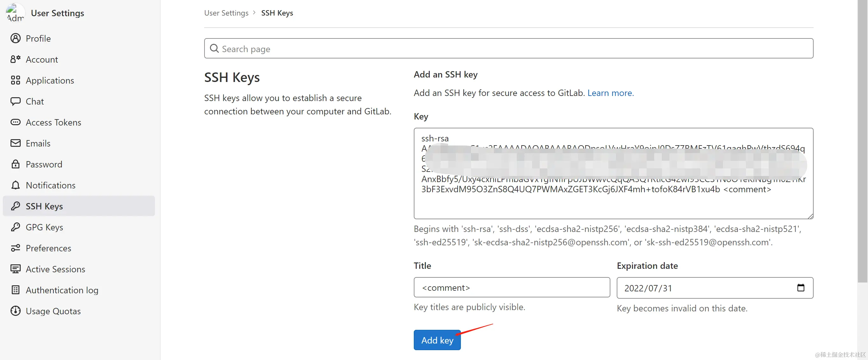Open Preferences in the sidebar
Screen dimensions: 868x360
coord(48,248)
